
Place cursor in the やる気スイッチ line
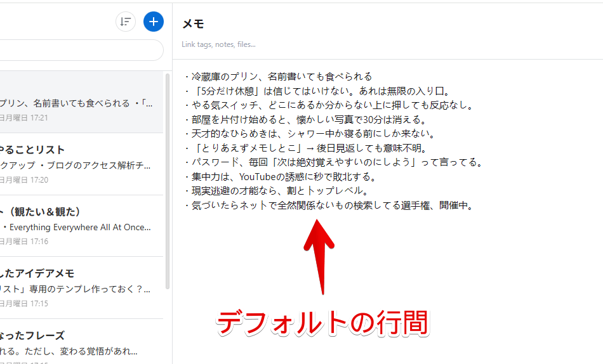point(329,105)
